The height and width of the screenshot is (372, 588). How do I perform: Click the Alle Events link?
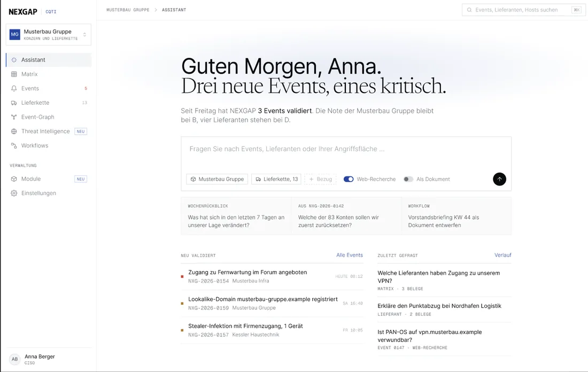coord(350,255)
